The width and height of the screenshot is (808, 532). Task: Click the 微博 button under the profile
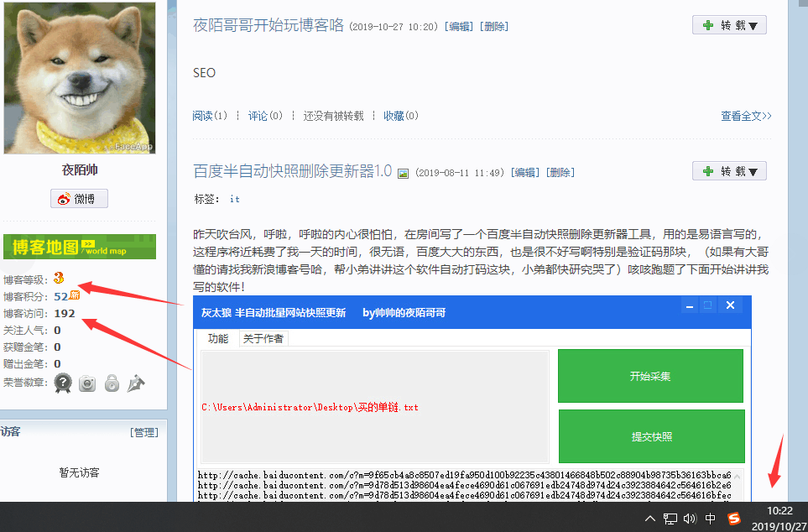(80, 199)
